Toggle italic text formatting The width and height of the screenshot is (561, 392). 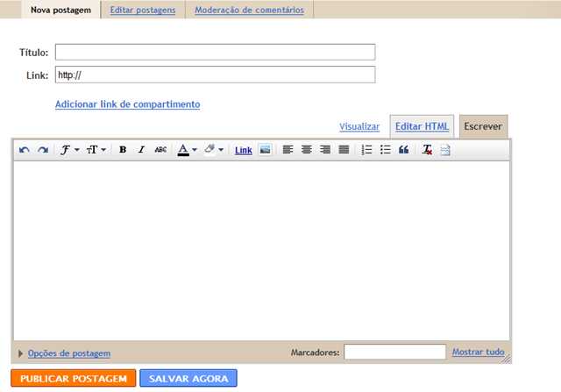pyautogui.click(x=141, y=150)
